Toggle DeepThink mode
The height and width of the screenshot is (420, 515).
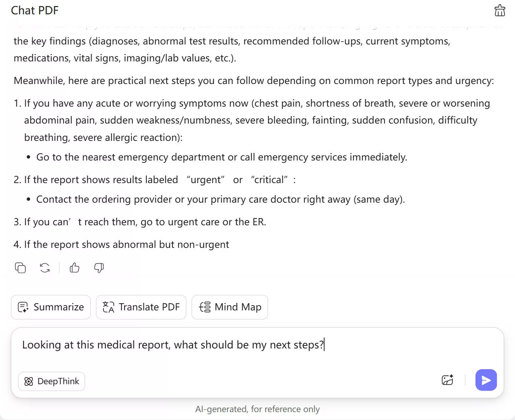pyautogui.click(x=52, y=382)
